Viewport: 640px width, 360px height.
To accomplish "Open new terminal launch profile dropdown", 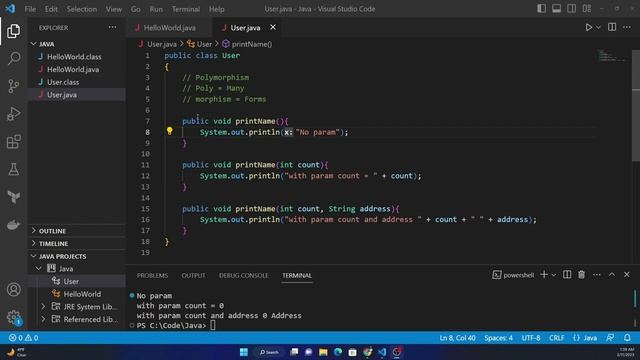I will pyautogui.click(x=554, y=275).
